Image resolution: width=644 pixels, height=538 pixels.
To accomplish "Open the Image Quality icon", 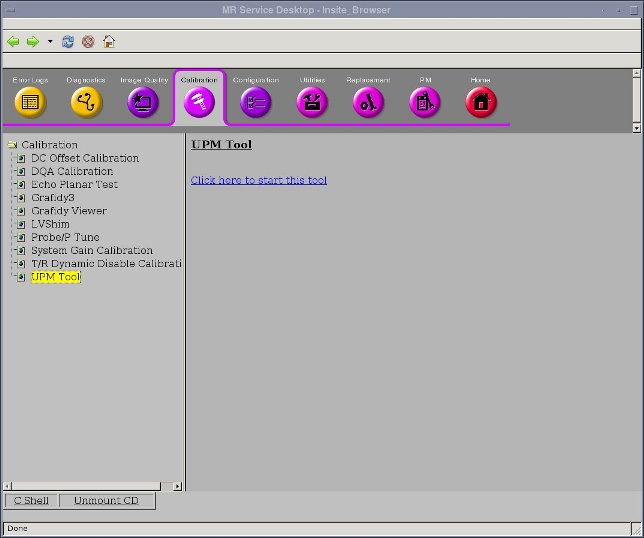I will 143,102.
